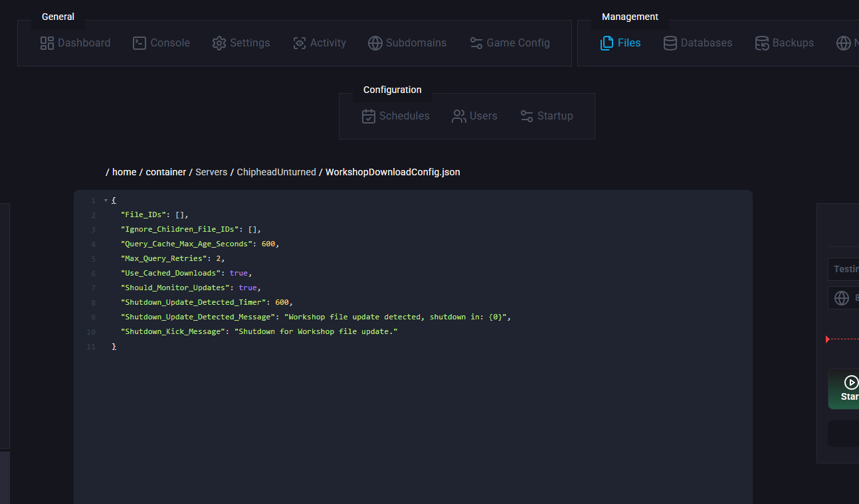Image resolution: width=859 pixels, height=504 pixels.
Task: Click line number 11 in the gutter
Action: (x=92, y=347)
